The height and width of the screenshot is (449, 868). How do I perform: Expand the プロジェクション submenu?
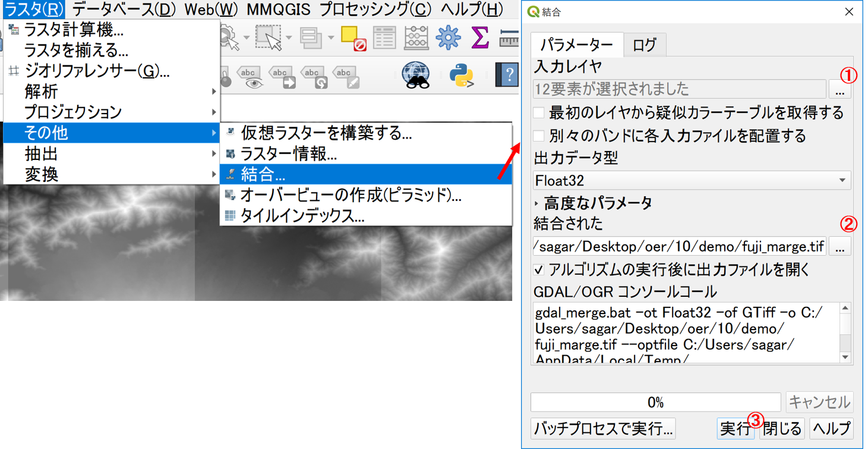(x=112, y=112)
